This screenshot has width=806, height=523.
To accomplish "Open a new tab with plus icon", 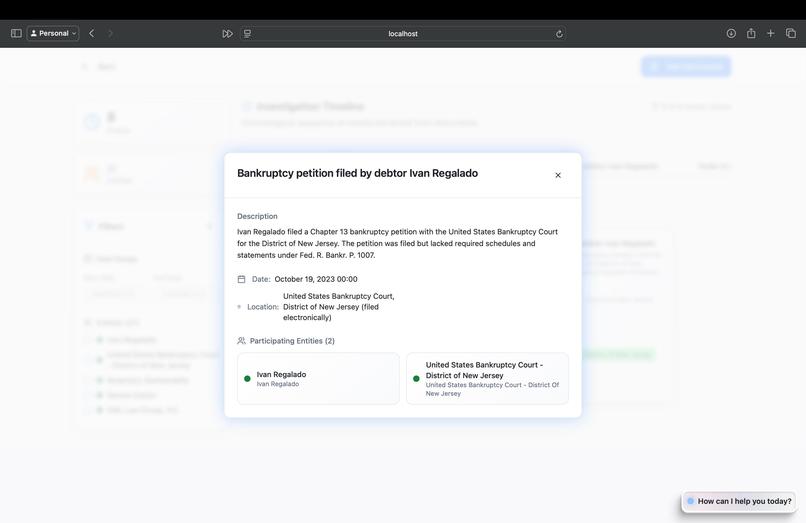I will click(771, 33).
